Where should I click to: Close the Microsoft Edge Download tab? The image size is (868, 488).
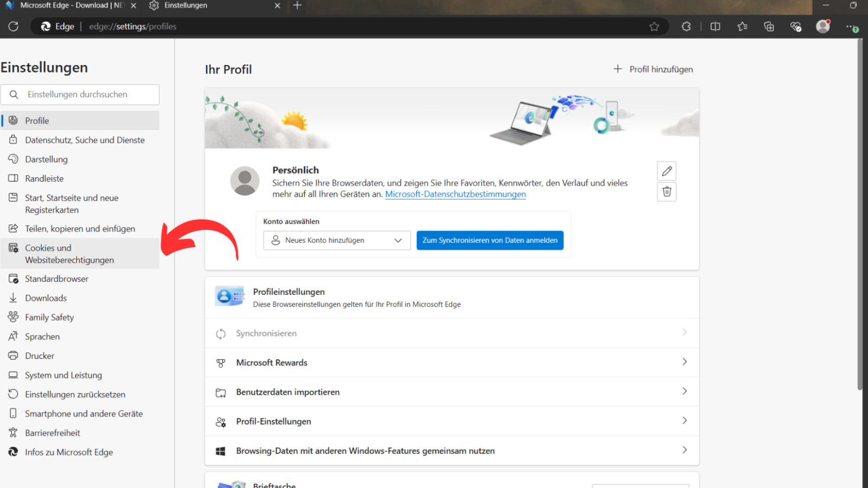(x=133, y=5)
